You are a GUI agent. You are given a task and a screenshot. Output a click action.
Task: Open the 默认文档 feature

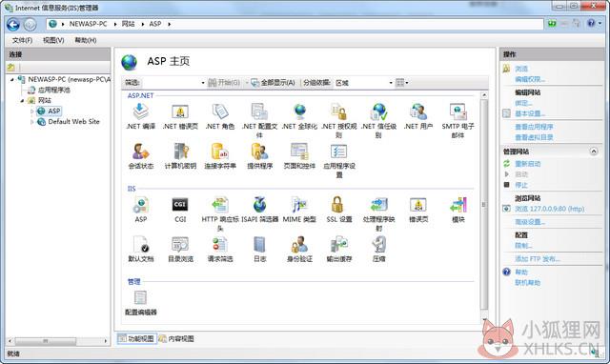(141, 249)
